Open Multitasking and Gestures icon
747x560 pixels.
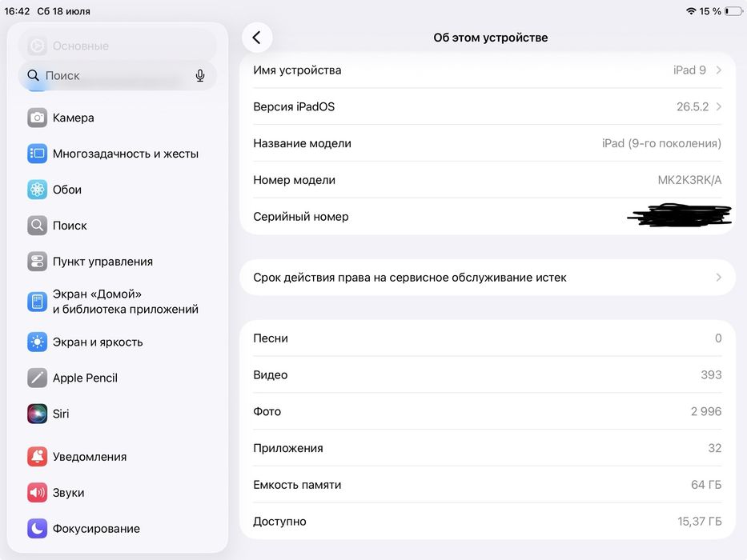(x=37, y=154)
